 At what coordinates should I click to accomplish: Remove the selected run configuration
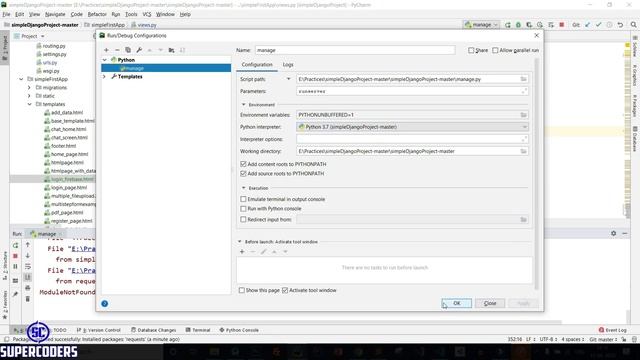click(x=117, y=50)
